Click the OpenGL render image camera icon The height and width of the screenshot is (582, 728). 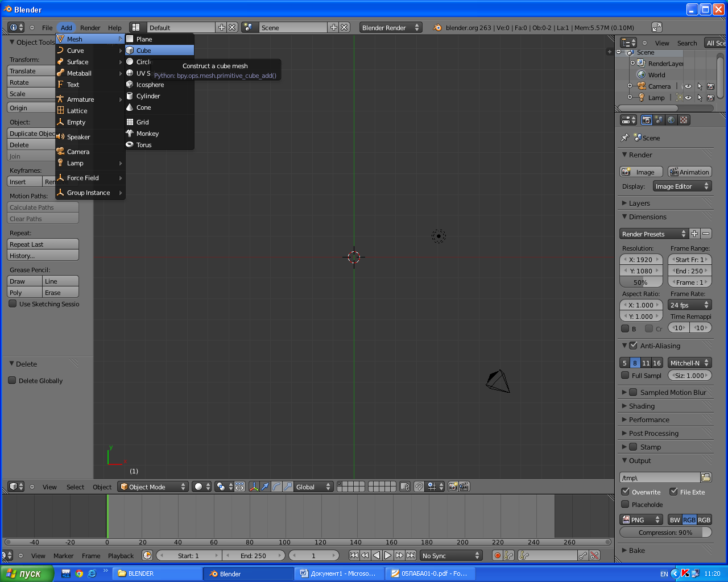(453, 487)
